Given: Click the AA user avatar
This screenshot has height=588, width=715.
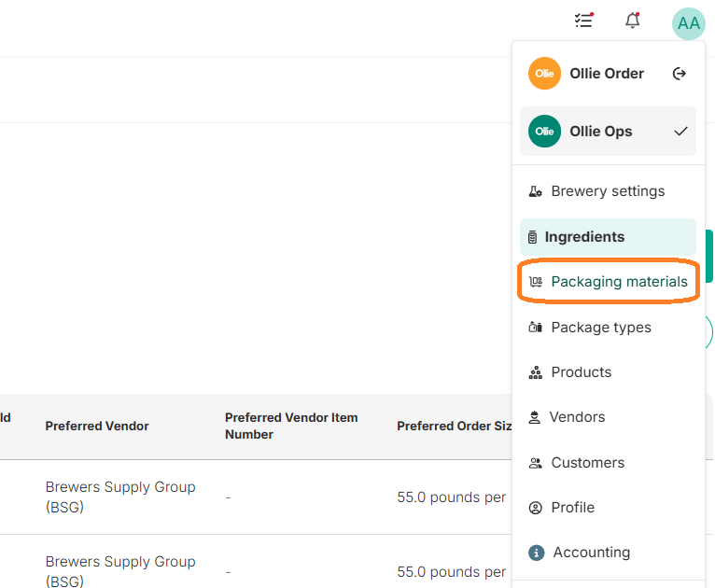Looking at the screenshot, I should point(689,23).
